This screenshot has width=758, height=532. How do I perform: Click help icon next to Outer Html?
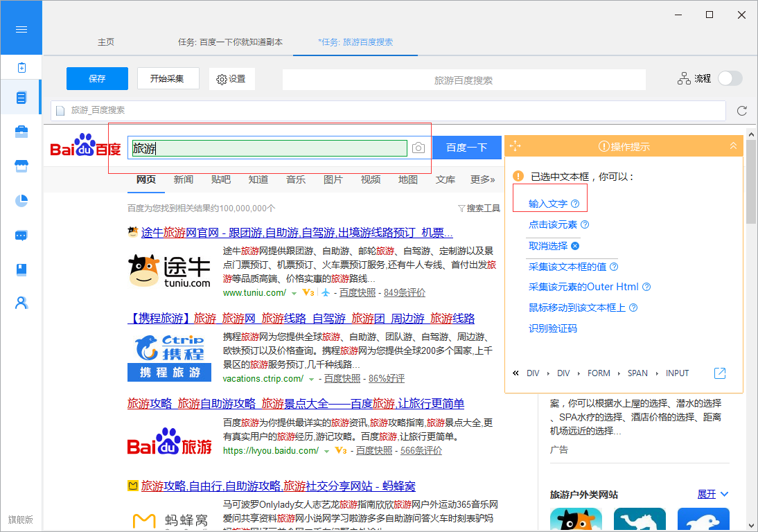point(646,287)
